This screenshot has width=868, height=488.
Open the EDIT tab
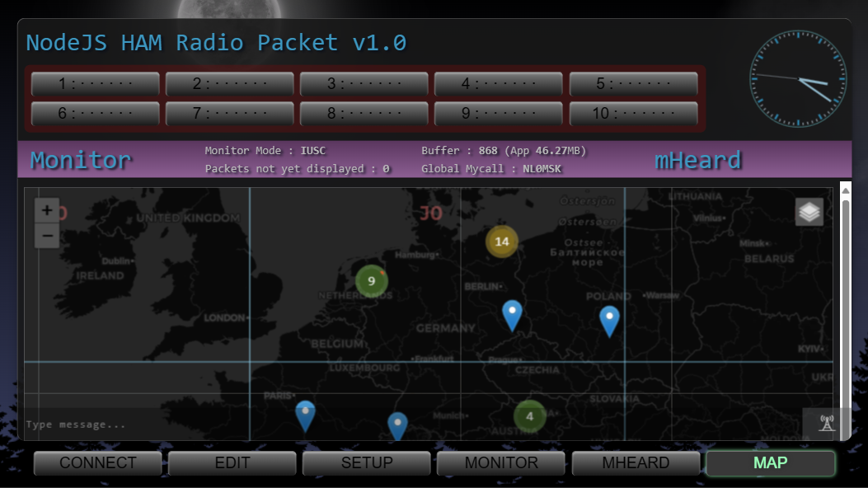point(232,463)
